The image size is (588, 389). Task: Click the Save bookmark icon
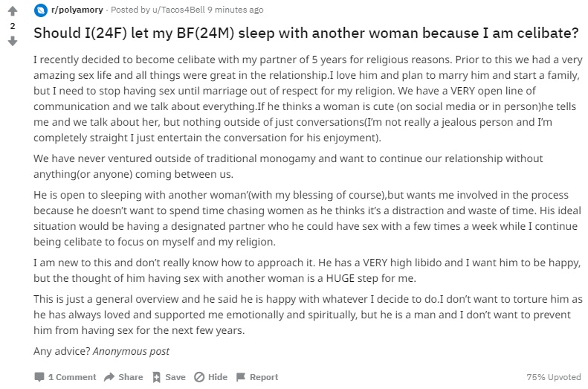coord(156,377)
